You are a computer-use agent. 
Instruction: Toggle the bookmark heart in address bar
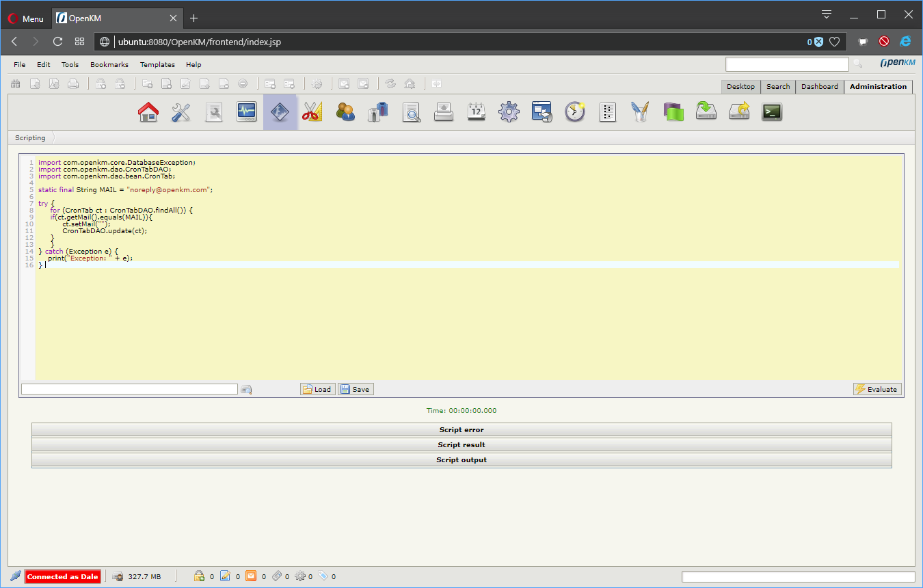[834, 41]
